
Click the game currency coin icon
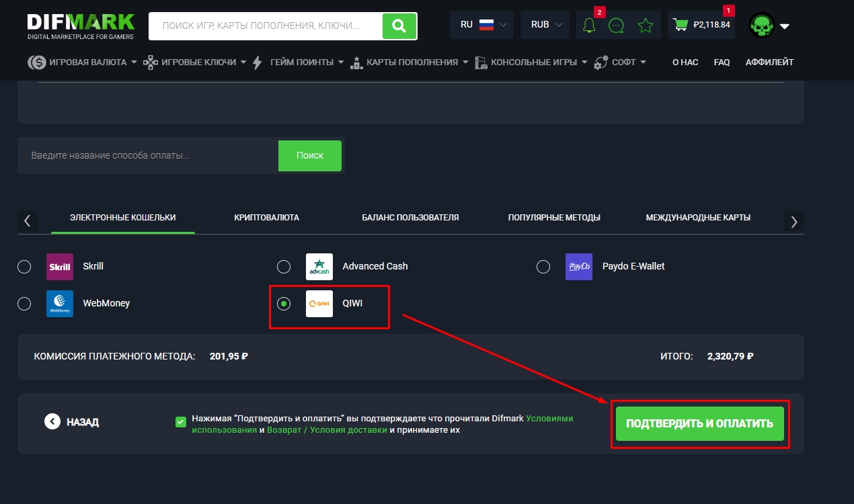36,62
